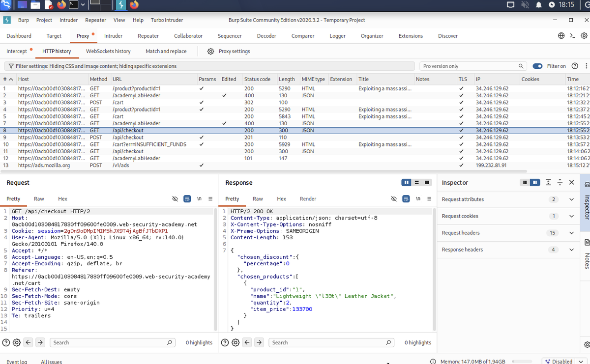Go to next request with forward arrow
The width and height of the screenshot is (590, 364).
(40, 342)
